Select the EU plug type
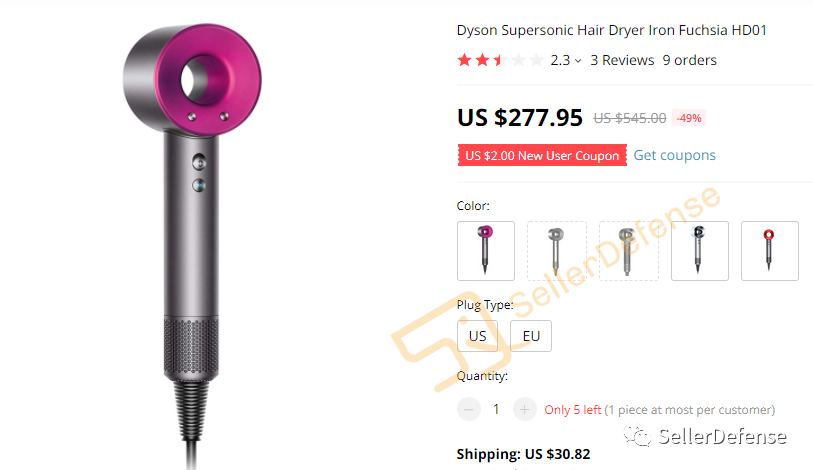 click(531, 336)
